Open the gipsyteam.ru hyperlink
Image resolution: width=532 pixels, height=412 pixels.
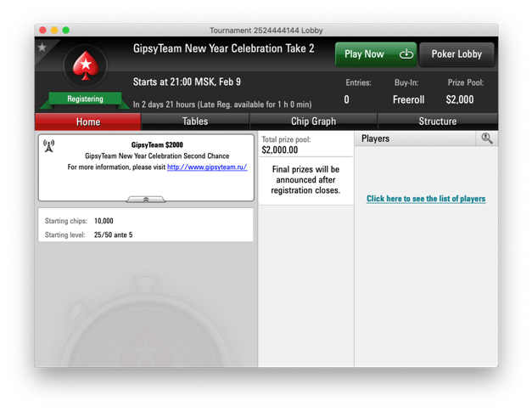tap(207, 166)
